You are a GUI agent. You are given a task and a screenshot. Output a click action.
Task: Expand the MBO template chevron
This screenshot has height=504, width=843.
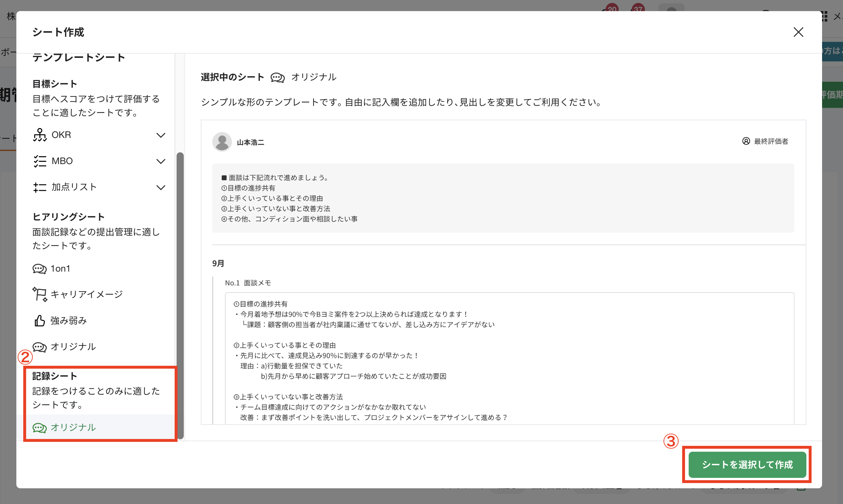161,161
